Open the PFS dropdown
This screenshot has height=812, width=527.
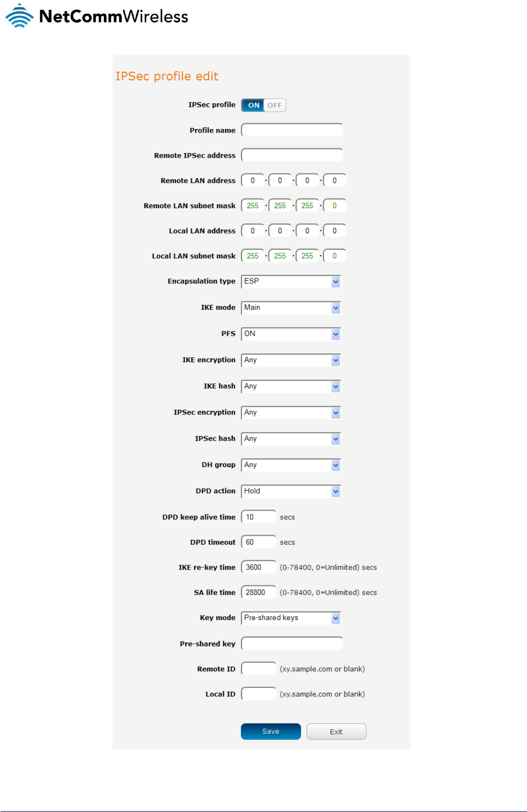tap(291, 334)
